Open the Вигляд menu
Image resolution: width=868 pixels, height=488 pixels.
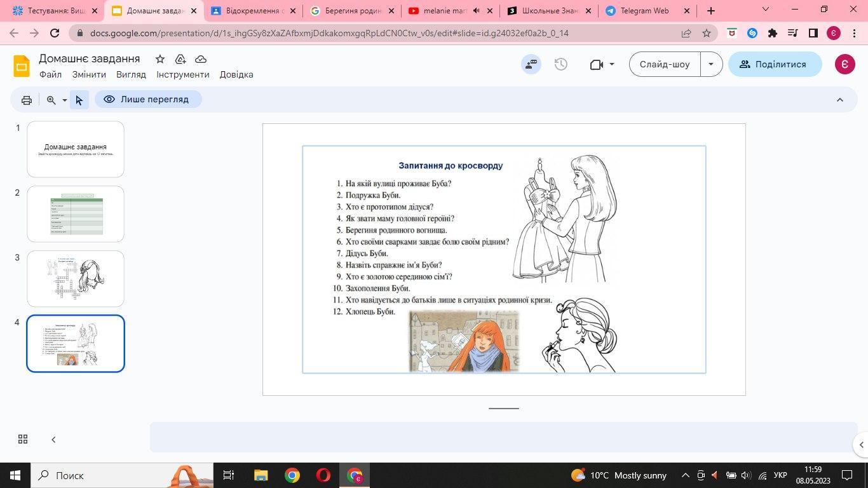click(131, 74)
